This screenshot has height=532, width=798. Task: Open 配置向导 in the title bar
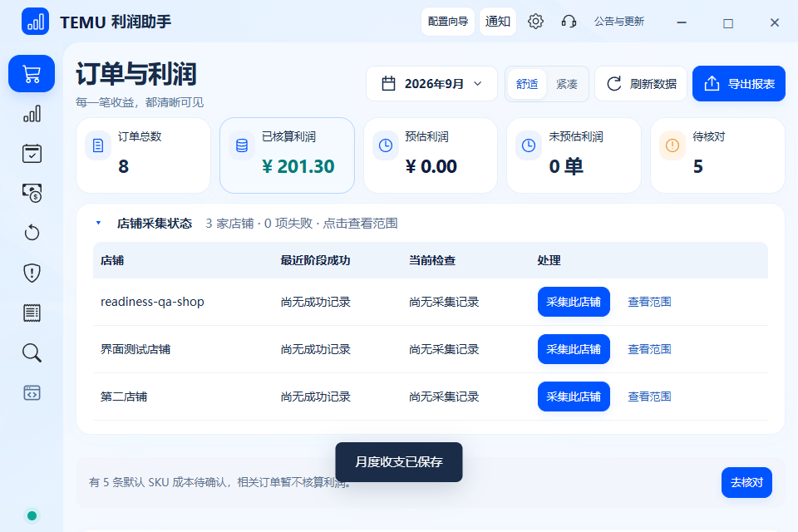tap(448, 22)
